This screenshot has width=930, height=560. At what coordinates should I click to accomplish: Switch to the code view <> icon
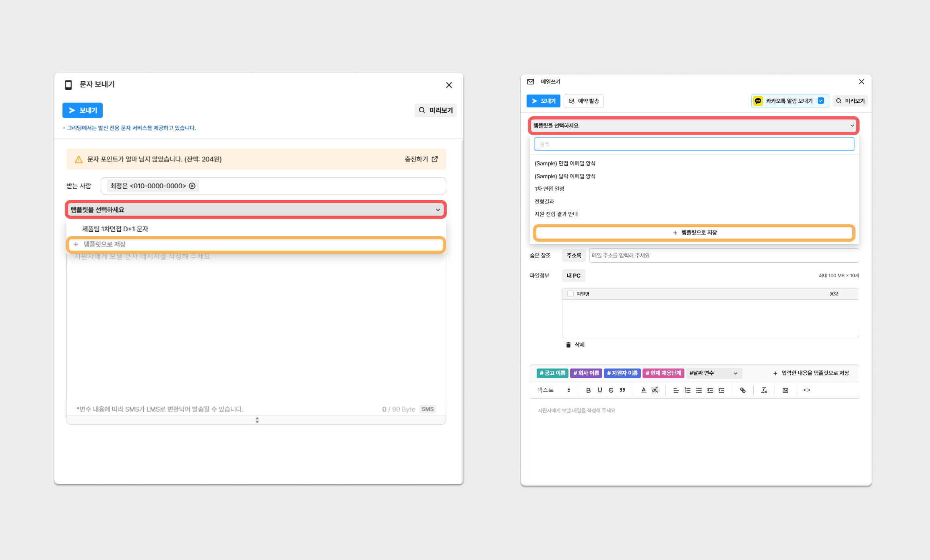tap(806, 390)
